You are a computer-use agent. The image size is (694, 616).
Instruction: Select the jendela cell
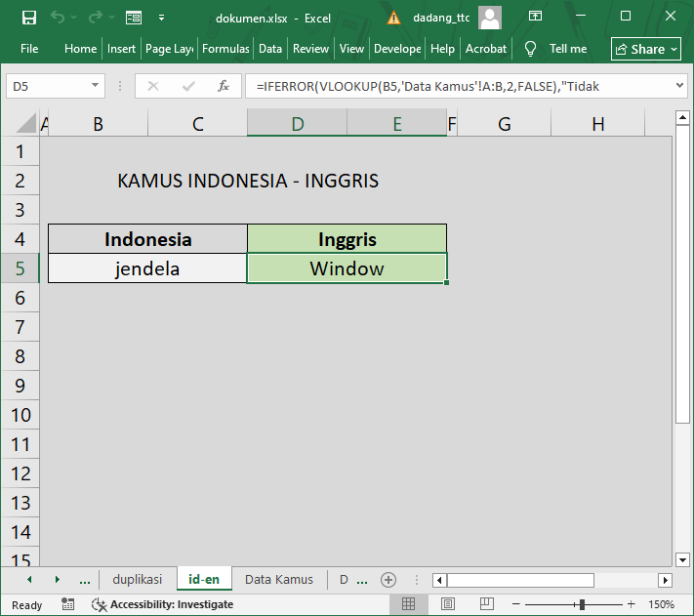pyautogui.click(x=147, y=268)
